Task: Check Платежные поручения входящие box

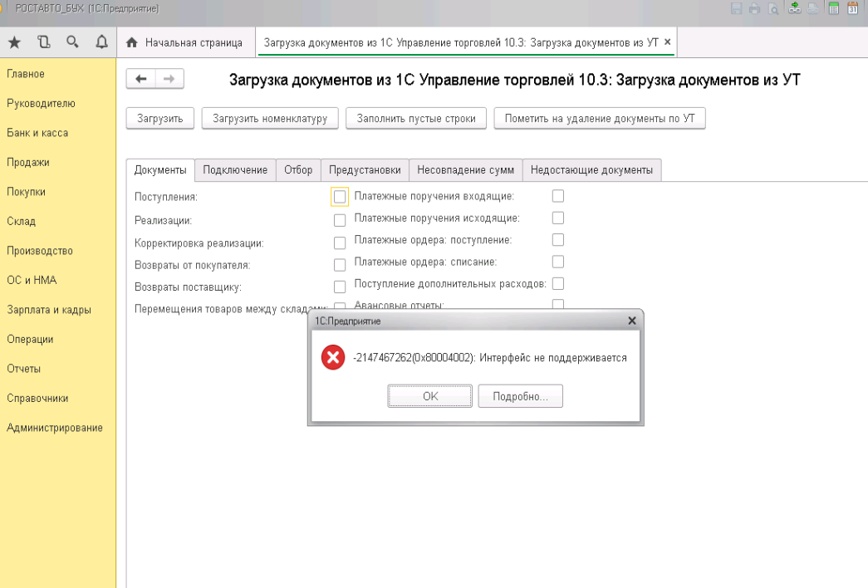Action: click(558, 196)
